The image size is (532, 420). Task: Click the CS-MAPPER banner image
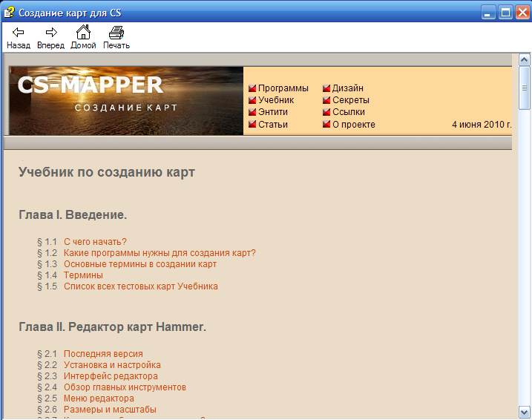tap(126, 101)
